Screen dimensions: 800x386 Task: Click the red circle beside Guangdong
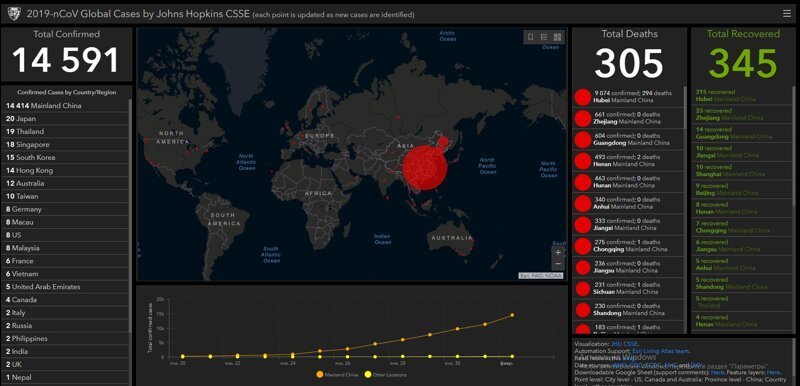point(583,140)
